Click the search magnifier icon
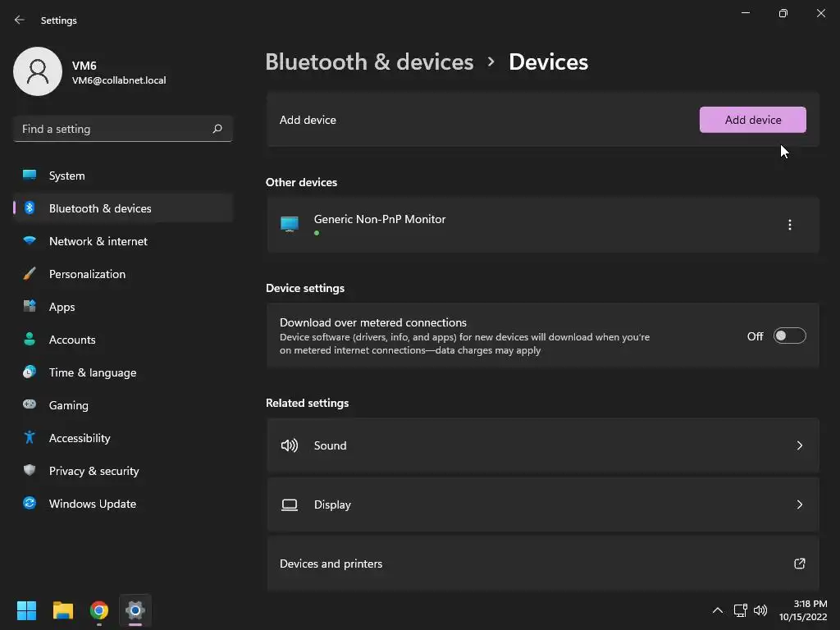Screen dimensions: 840x630 point(217,129)
